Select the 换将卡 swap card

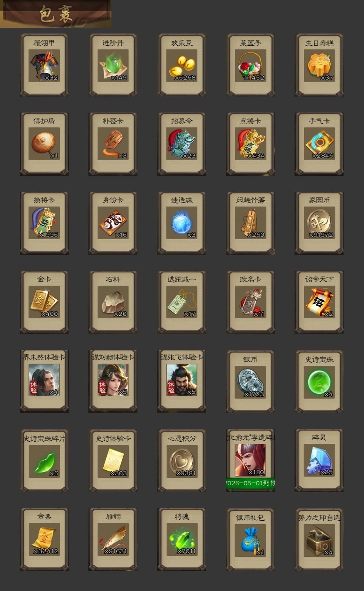(44, 223)
